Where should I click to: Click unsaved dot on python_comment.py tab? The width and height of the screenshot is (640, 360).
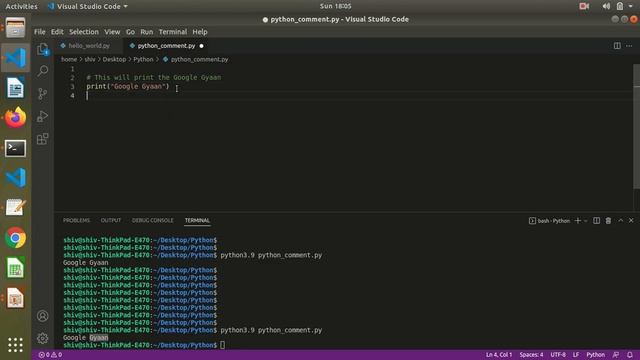tap(202, 46)
